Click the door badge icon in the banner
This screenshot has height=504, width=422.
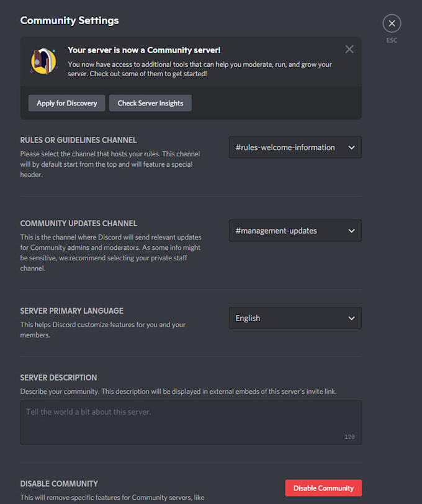point(43,61)
